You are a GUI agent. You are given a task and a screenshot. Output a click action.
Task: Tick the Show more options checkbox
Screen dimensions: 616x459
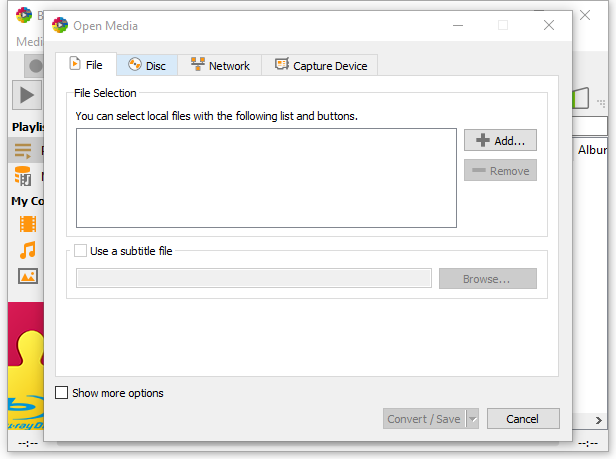click(x=62, y=393)
